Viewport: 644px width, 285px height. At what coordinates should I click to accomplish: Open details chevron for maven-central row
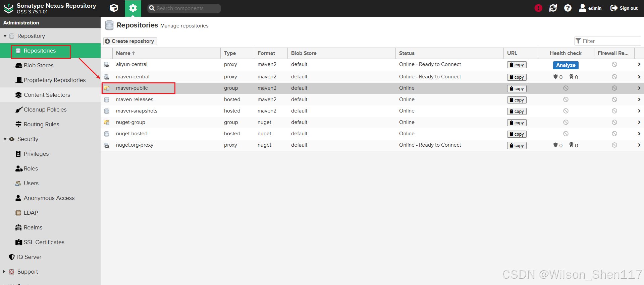pyautogui.click(x=639, y=77)
